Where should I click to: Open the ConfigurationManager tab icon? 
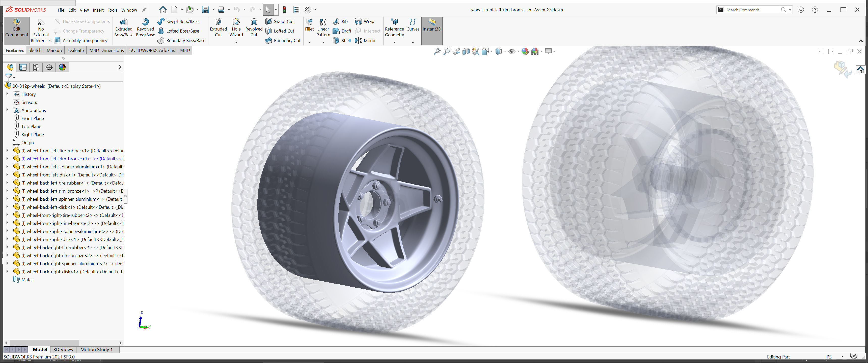tap(36, 67)
